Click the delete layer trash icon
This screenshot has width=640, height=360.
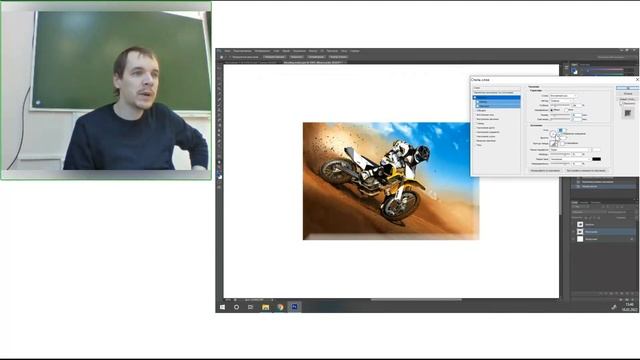(x=633, y=293)
